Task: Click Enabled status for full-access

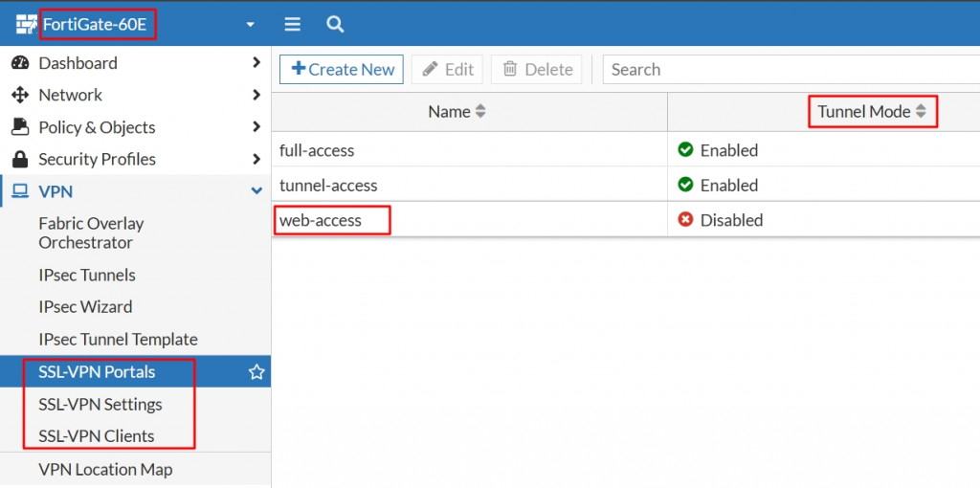Action: pos(728,150)
